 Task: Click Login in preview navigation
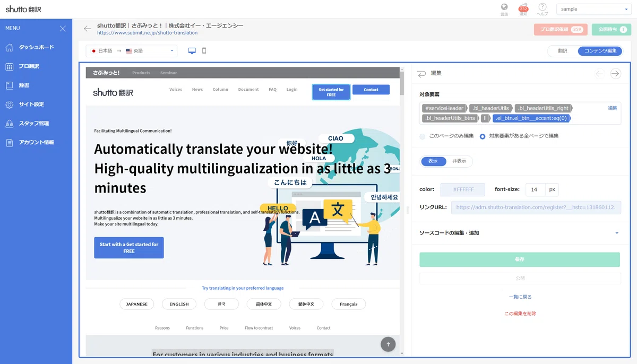coord(292,90)
